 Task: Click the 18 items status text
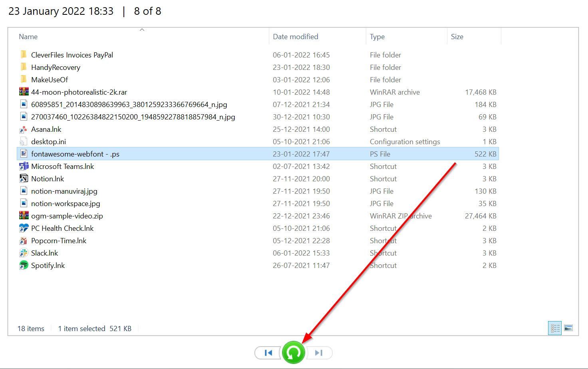click(31, 329)
